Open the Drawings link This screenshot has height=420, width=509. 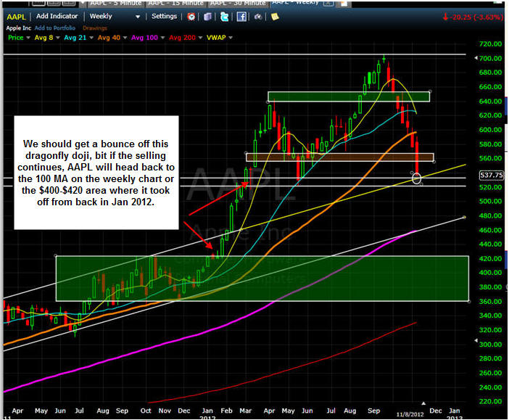pyautogui.click(x=95, y=28)
